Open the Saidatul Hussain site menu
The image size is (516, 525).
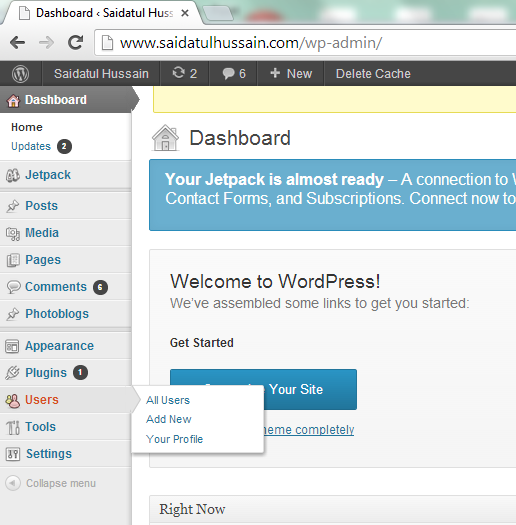coord(101,73)
